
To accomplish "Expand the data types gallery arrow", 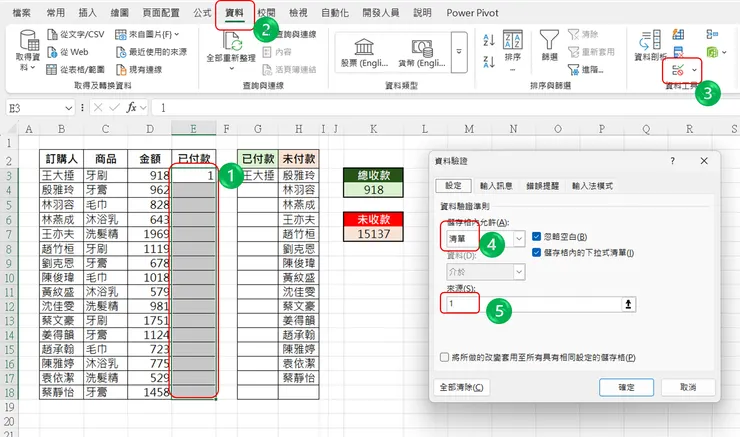I will click(x=459, y=52).
